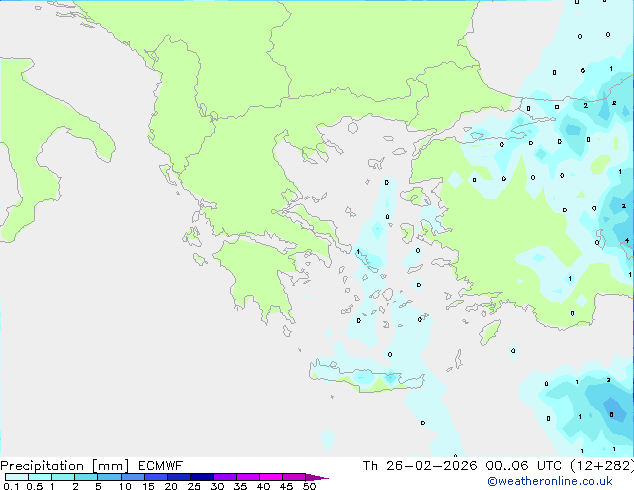Click the "ECMWF" model label
This screenshot has height=490, width=634.
[161, 466]
